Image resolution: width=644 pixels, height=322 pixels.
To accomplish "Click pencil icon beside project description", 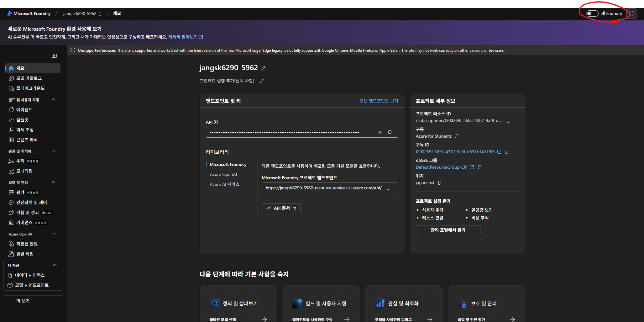I will [x=262, y=81].
